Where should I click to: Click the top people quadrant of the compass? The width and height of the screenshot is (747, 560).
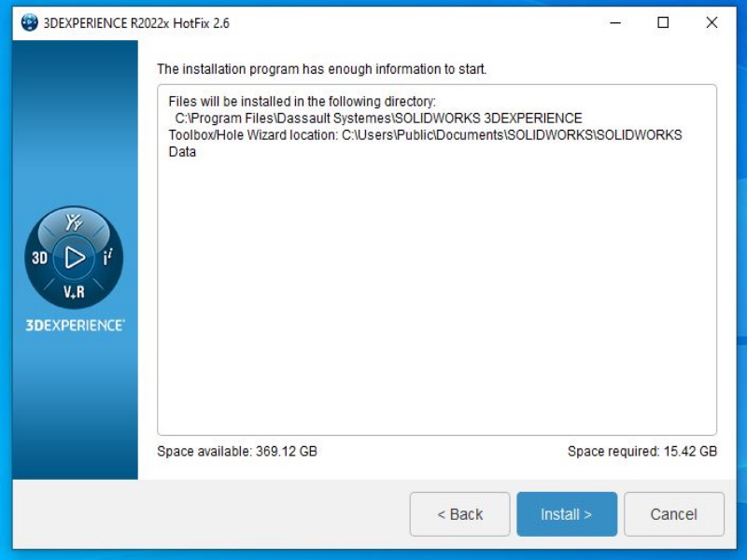click(75, 224)
